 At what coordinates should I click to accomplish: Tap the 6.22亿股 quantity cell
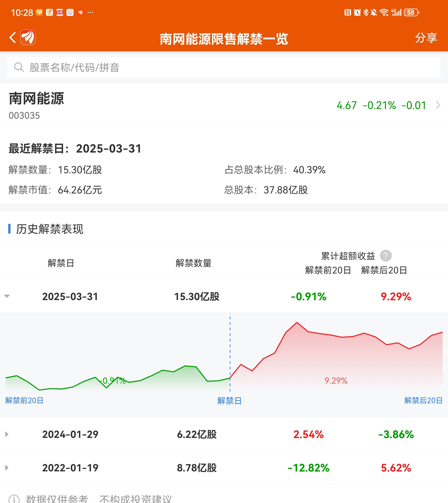coord(197,434)
